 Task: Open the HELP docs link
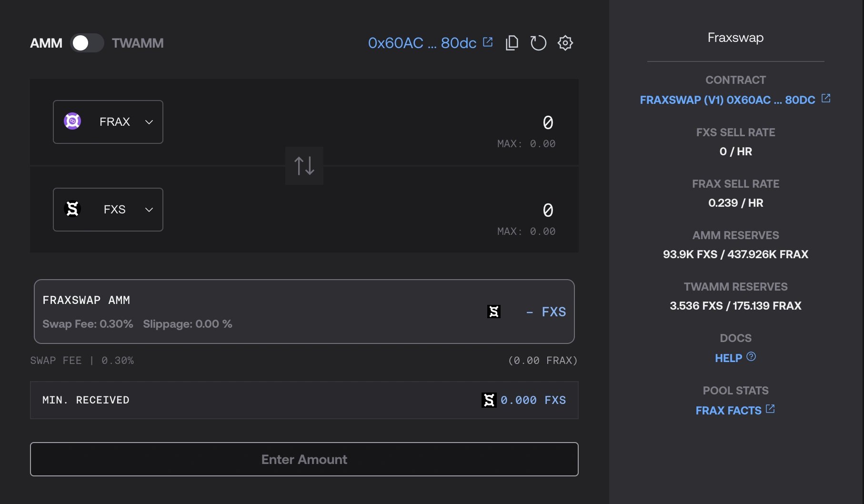pyautogui.click(x=728, y=358)
